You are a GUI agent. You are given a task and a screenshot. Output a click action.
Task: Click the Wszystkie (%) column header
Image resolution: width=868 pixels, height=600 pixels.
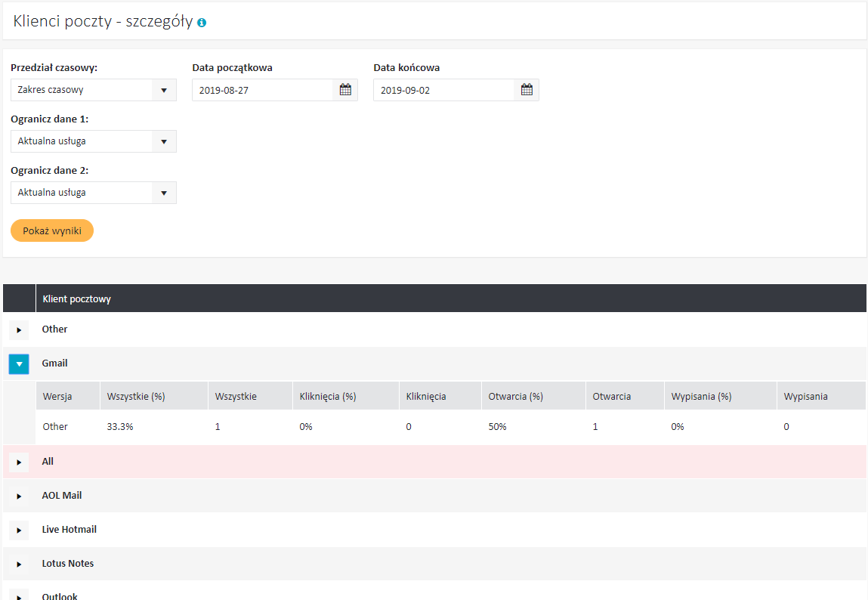[136, 396]
